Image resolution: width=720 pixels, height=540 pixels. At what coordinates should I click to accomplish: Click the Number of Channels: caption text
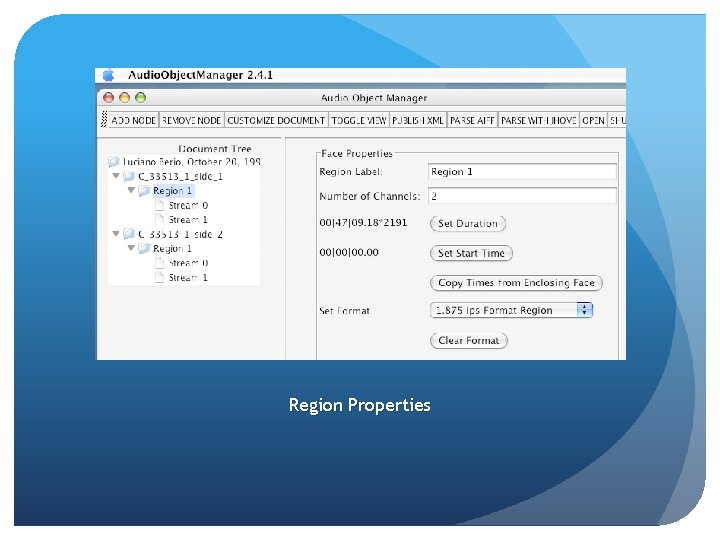pyautogui.click(x=370, y=196)
